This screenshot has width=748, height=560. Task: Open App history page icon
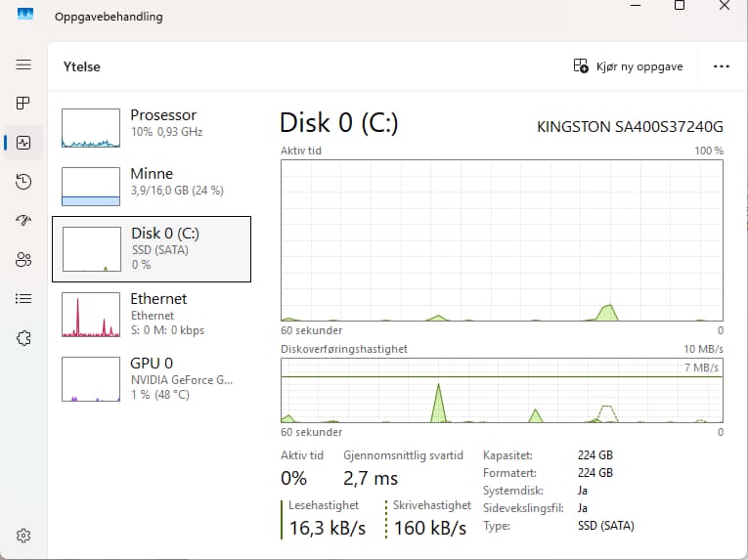point(23,181)
